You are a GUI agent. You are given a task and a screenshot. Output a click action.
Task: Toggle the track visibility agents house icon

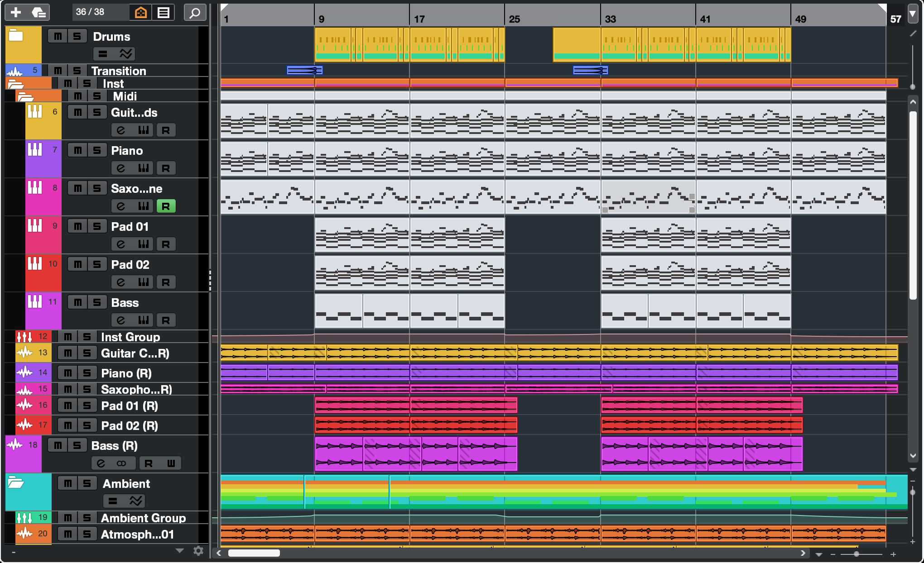pyautogui.click(x=141, y=12)
